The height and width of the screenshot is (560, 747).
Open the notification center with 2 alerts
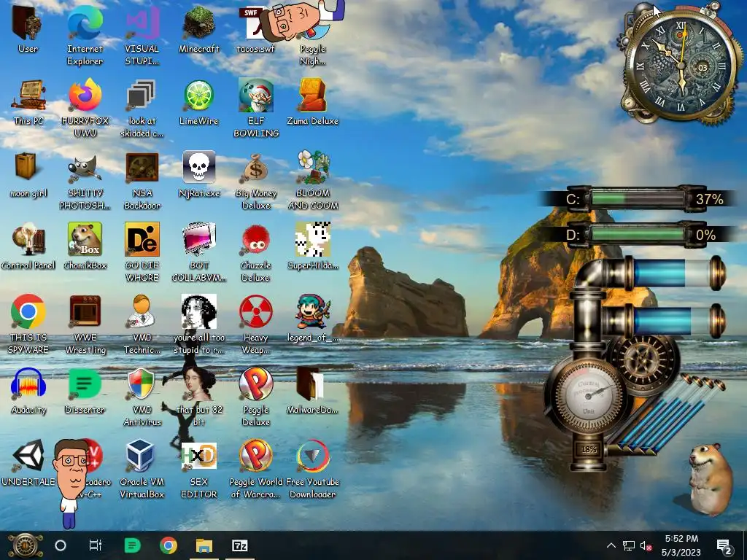(x=724, y=545)
